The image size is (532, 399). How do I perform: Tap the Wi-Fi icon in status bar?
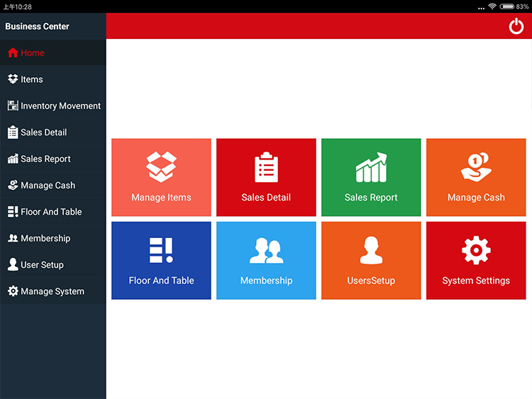point(492,6)
